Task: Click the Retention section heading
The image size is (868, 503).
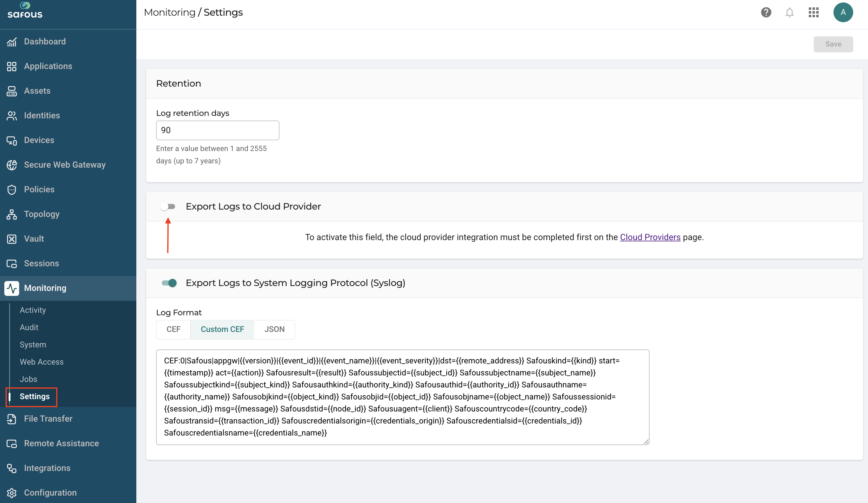Action: (178, 84)
